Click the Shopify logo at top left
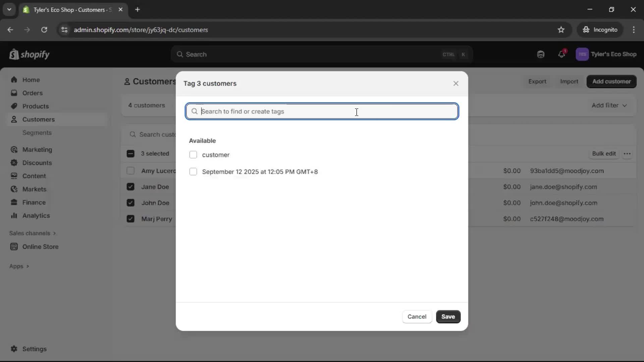This screenshot has width=644, height=362. (30, 54)
